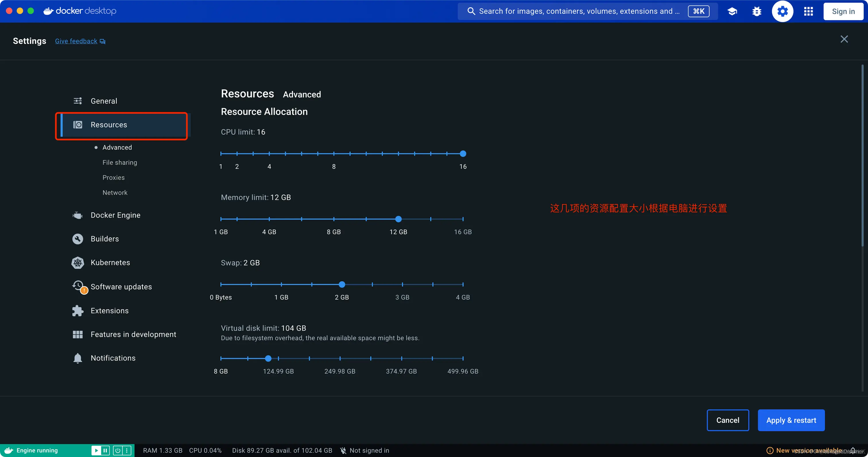Viewport: 868px width, 457px height.
Task: Open the Kubernetes settings section
Action: point(110,263)
